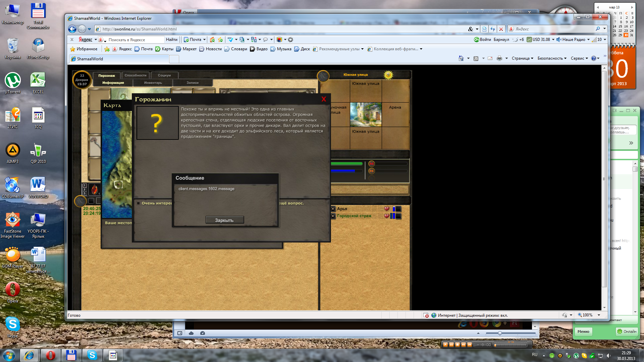
Task: Select Городской страж name in player list
Action: (354, 216)
